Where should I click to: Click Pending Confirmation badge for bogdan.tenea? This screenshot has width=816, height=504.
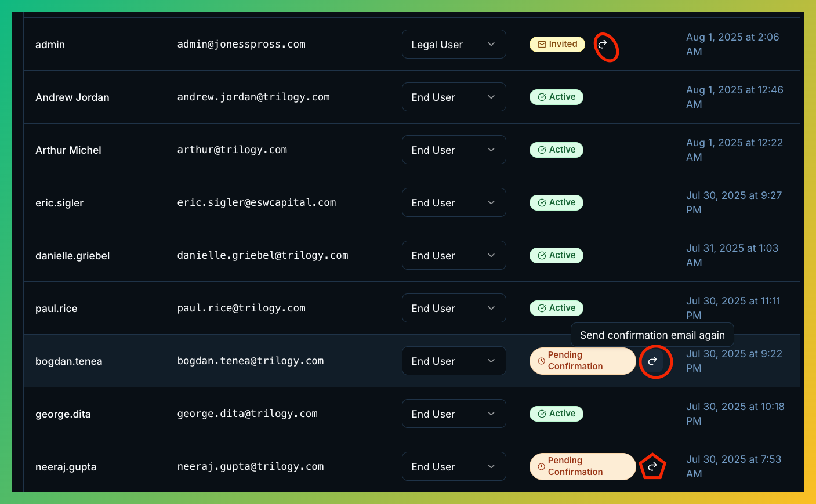tap(582, 361)
